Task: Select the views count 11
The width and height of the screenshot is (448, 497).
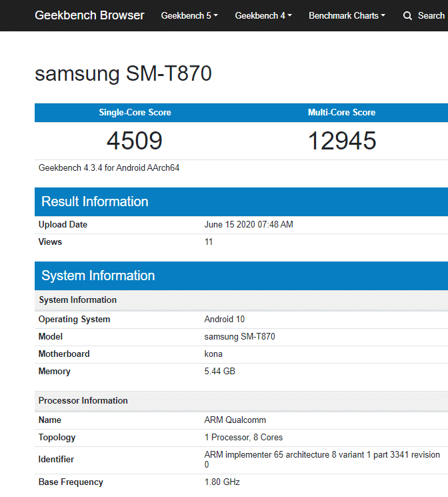Action: coord(209,242)
